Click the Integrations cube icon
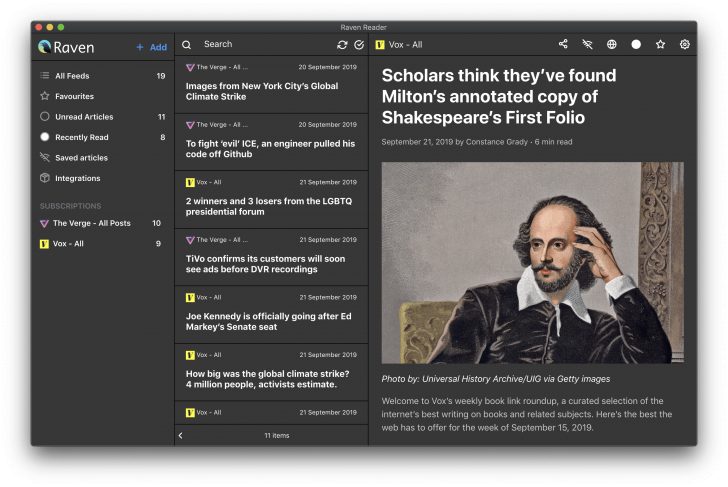The image size is (728, 487). pos(45,178)
